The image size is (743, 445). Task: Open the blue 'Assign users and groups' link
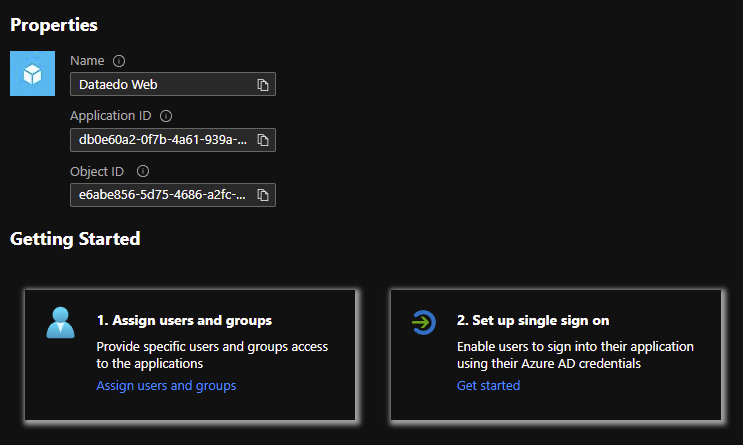166,385
